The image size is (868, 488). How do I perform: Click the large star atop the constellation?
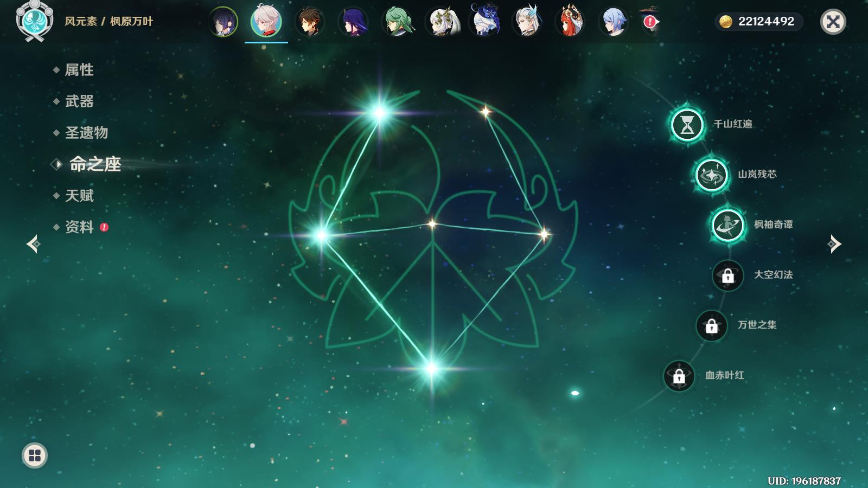[379, 113]
